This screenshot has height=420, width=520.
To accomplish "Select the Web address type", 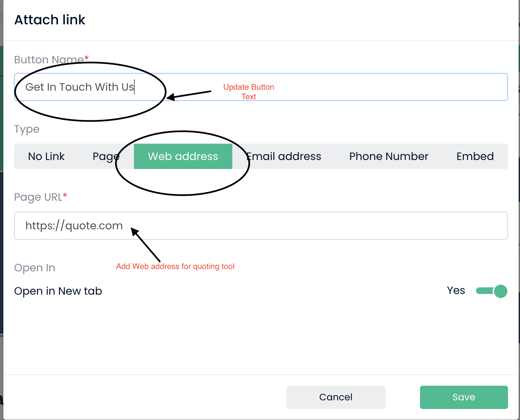I will click(x=183, y=156).
